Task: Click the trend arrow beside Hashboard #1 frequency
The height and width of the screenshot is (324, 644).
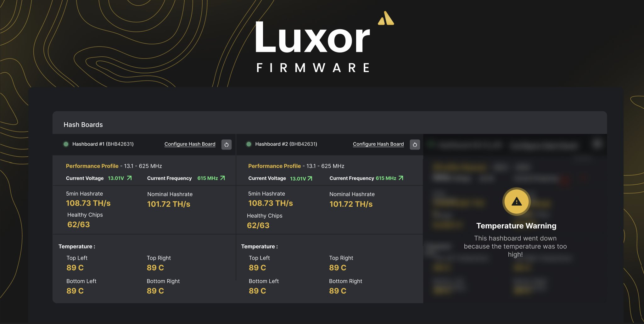Action: (x=222, y=178)
